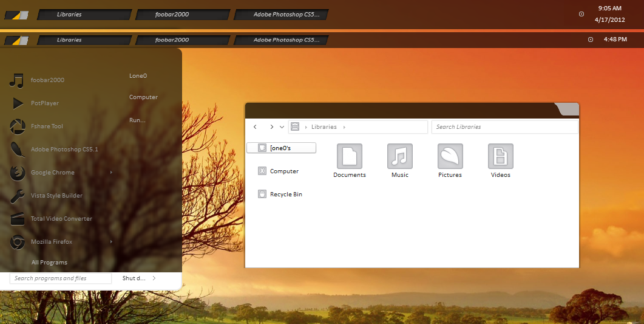Click the Explorer back navigation arrow

[255, 127]
